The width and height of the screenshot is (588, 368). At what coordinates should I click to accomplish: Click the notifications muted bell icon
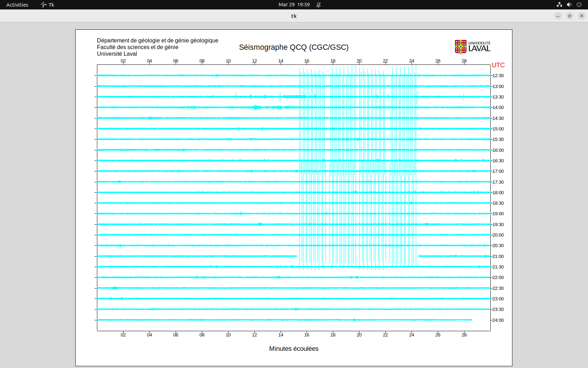tap(318, 5)
